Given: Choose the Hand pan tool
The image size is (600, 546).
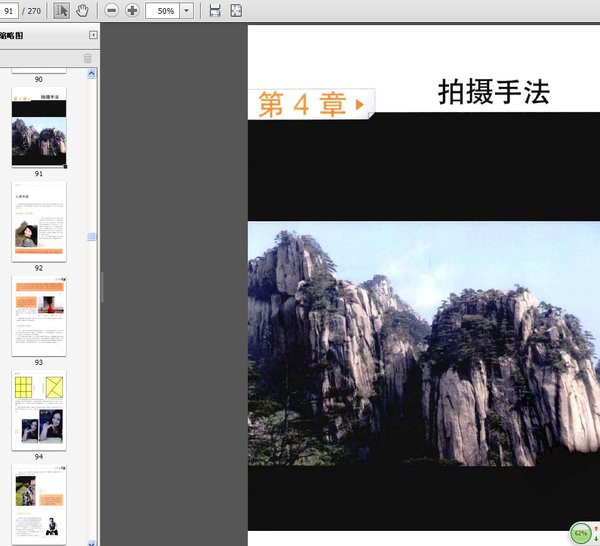Looking at the screenshot, I should pyautogui.click(x=83, y=11).
